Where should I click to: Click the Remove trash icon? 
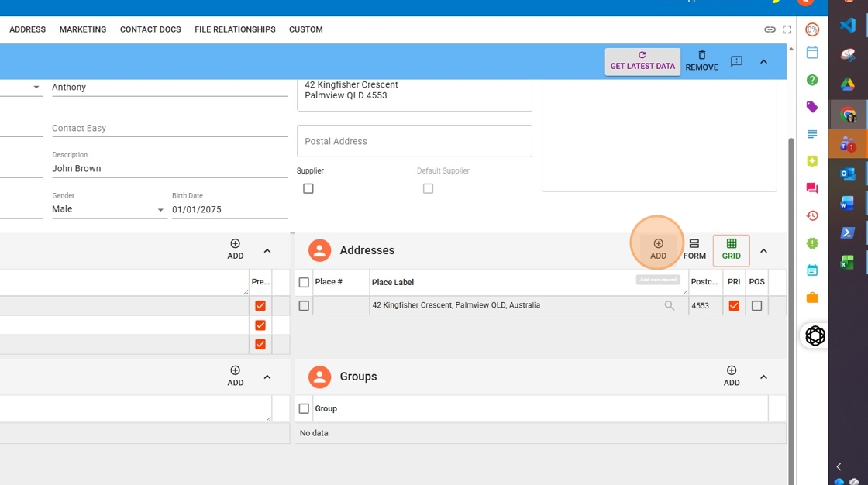click(701, 61)
